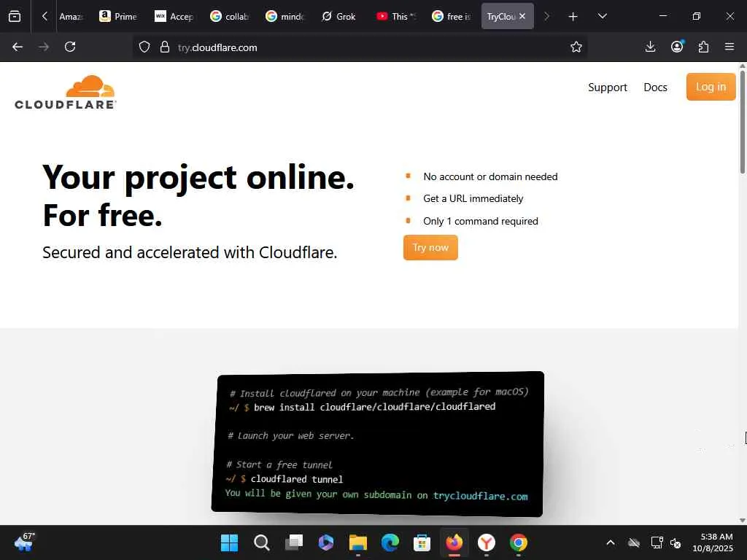The height and width of the screenshot is (560, 747).
Task: Show hidden system tray icons
Action: (x=611, y=542)
